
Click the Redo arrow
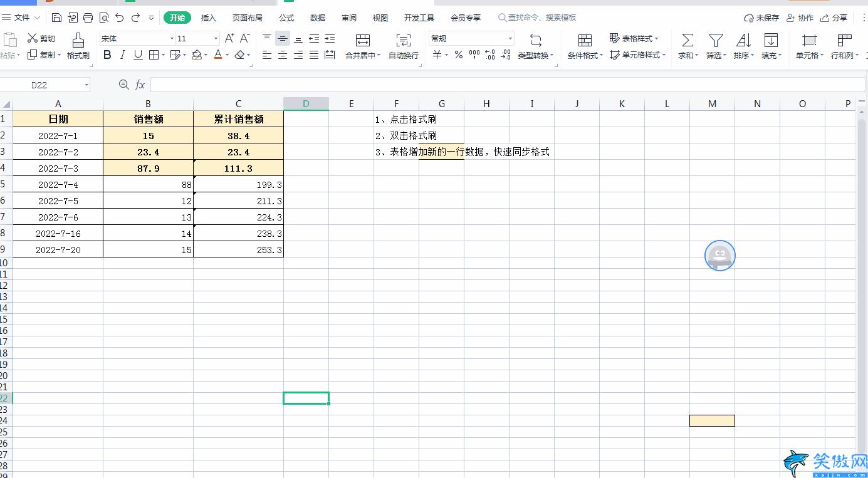click(135, 18)
